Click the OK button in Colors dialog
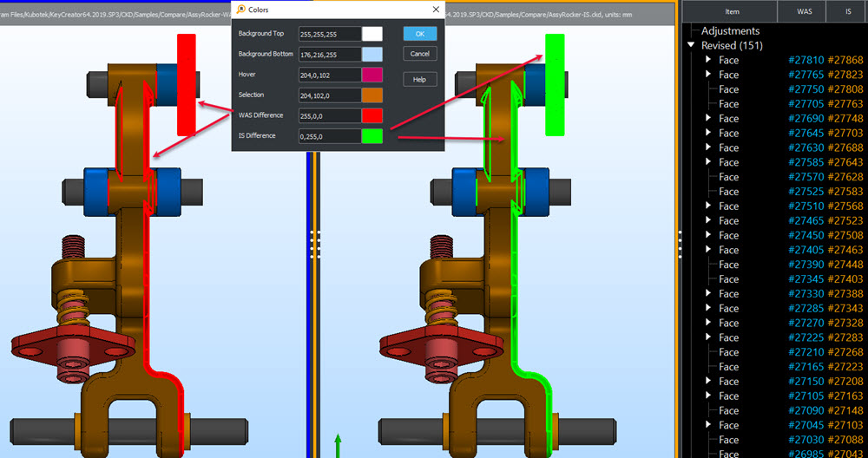The image size is (868, 458). 419,34
